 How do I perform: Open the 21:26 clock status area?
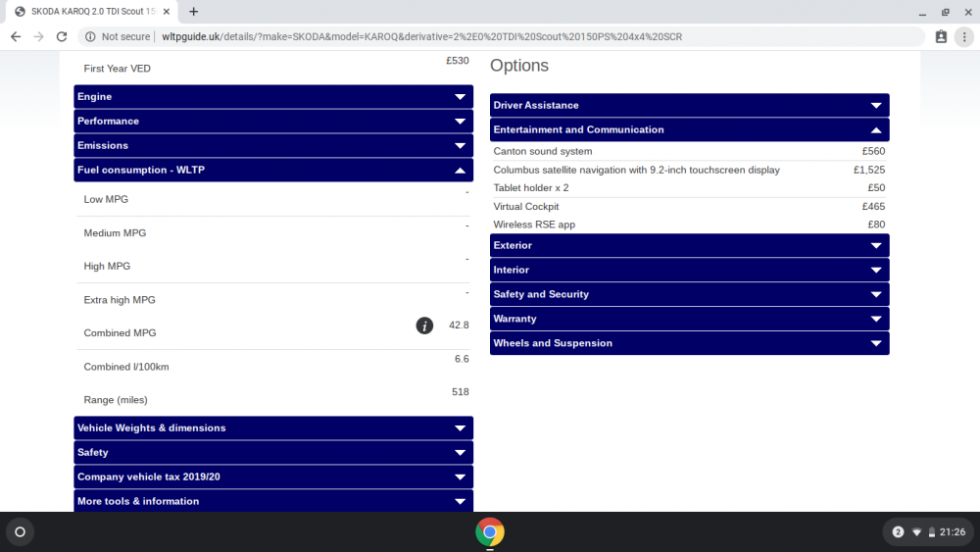click(953, 532)
